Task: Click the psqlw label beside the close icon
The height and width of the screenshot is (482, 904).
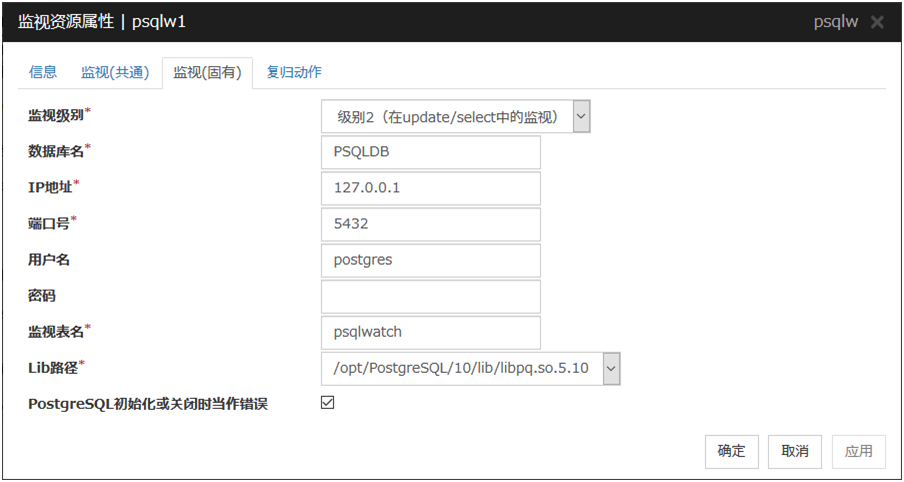Action: (x=836, y=22)
